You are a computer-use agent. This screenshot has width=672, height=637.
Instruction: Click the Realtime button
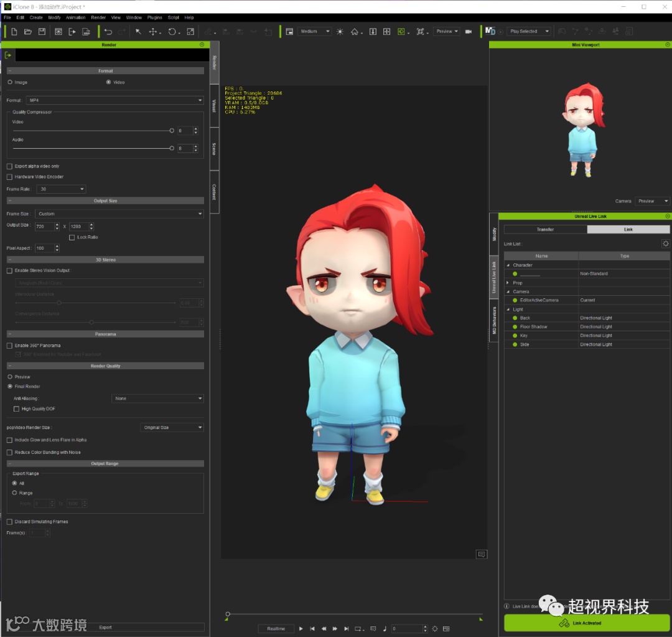click(276, 629)
